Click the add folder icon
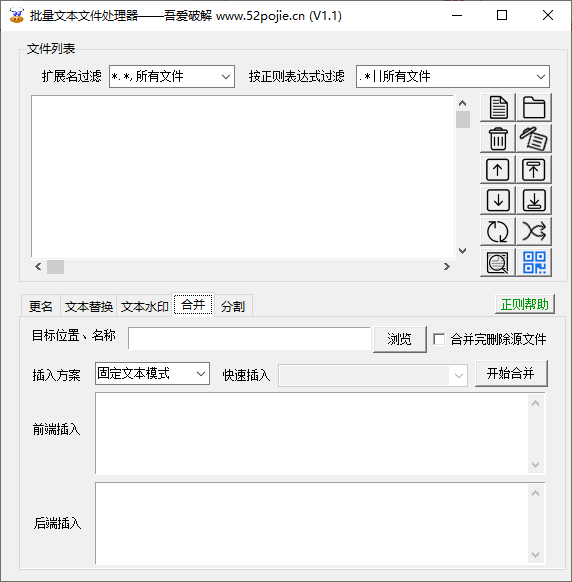Screen dimensions: 572x582 (x=534, y=108)
